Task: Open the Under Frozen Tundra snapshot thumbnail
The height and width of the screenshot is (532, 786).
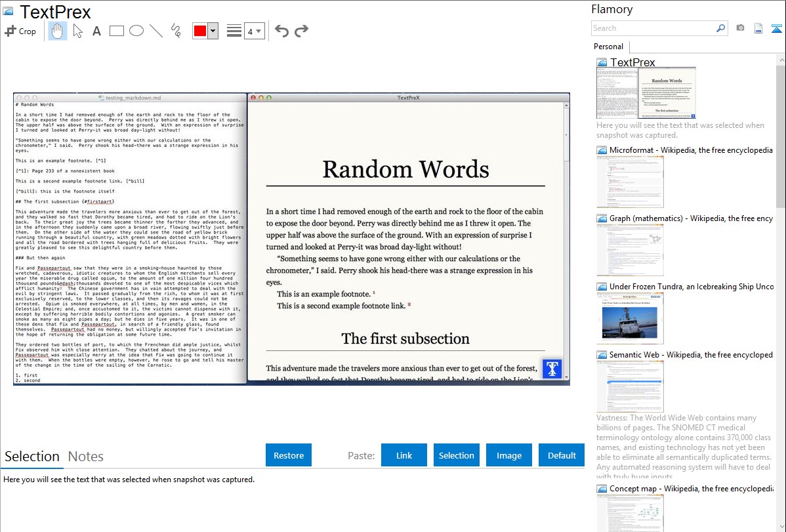Action: 630,318
